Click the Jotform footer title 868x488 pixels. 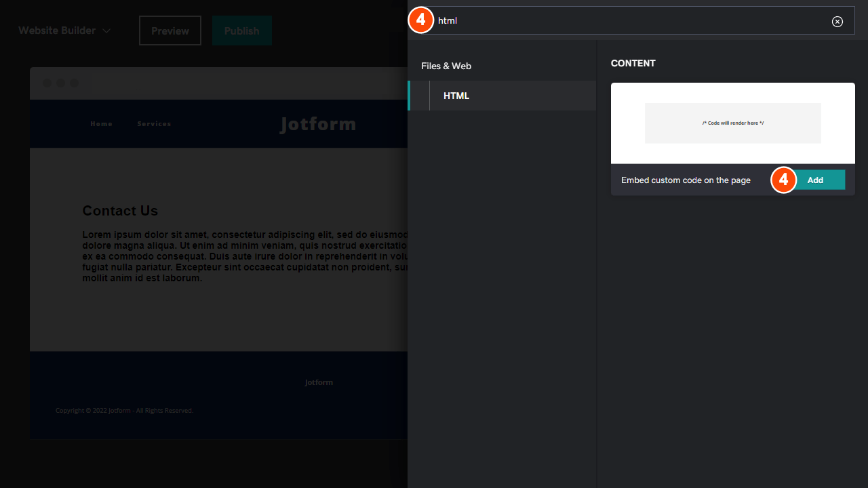pyautogui.click(x=319, y=382)
